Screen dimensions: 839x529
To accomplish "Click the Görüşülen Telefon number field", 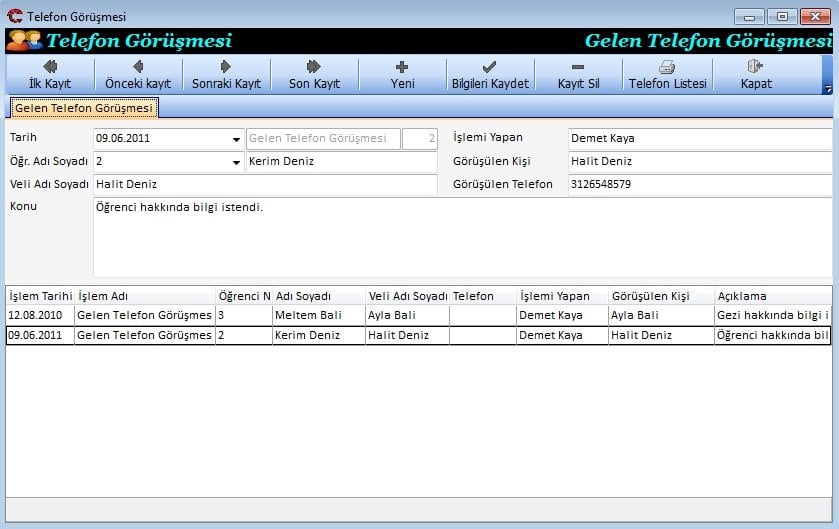I will click(x=698, y=185).
